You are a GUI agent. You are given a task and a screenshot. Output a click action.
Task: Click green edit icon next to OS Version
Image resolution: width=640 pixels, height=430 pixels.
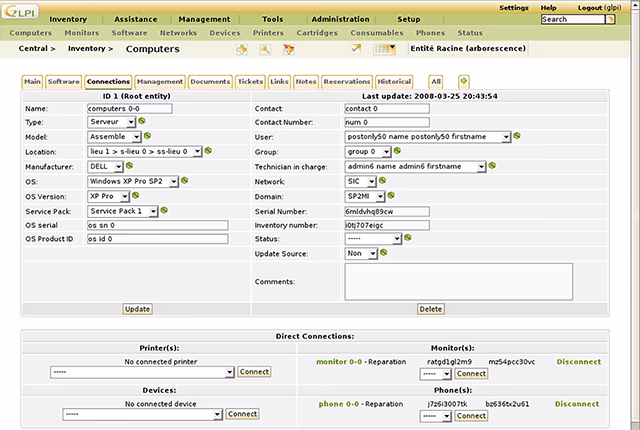tap(136, 195)
